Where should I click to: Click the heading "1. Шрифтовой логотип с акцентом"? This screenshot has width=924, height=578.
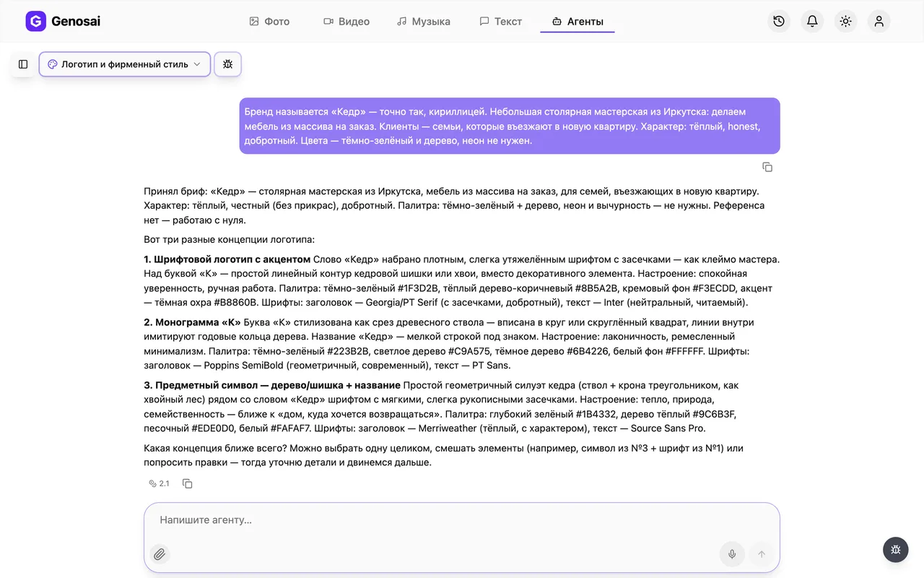click(227, 259)
